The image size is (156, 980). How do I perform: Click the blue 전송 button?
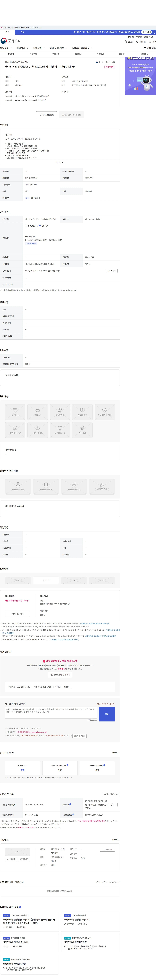107,714
